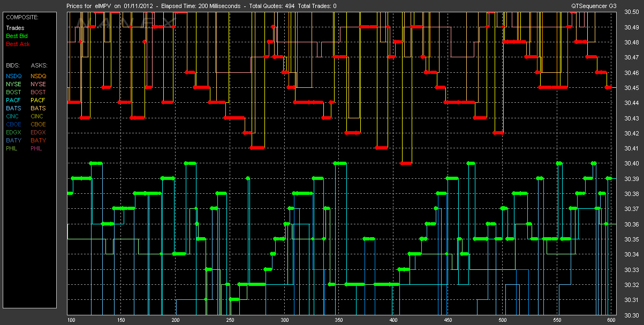Click the 30.43 price axis label
This screenshot has height=325, width=644.
(x=631, y=118)
